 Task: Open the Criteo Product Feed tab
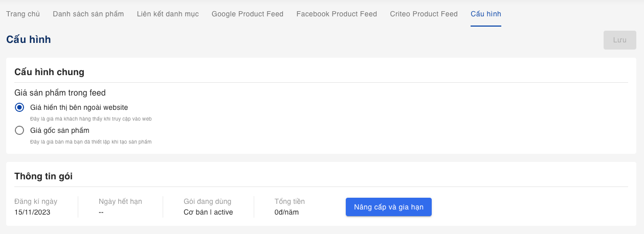[x=424, y=14]
